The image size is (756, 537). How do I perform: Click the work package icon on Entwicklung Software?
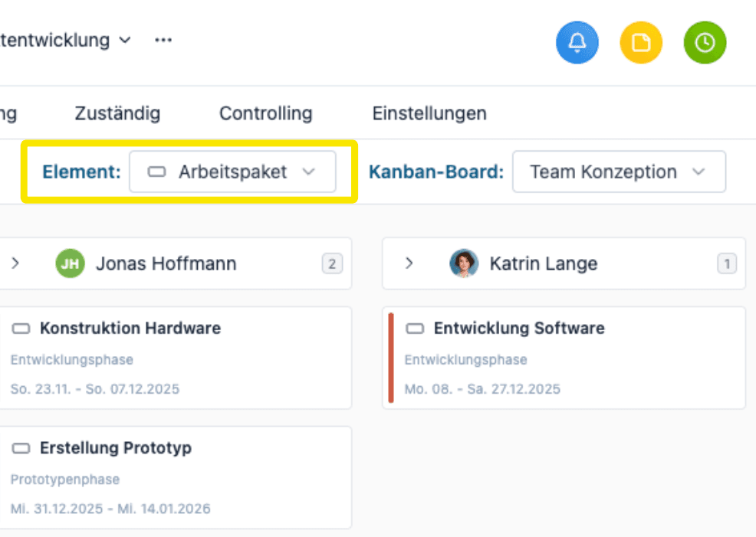(x=415, y=328)
